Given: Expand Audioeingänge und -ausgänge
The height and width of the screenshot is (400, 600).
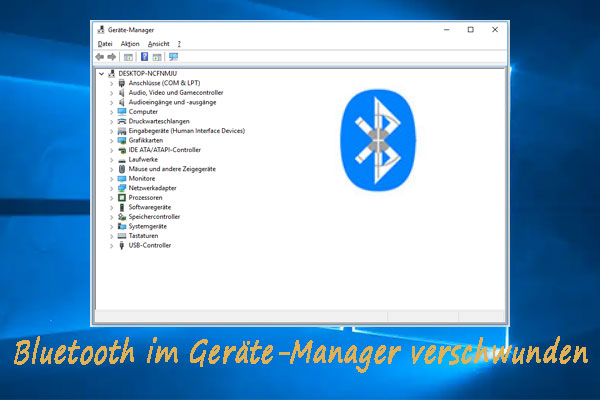Looking at the screenshot, I should coord(111,103).
